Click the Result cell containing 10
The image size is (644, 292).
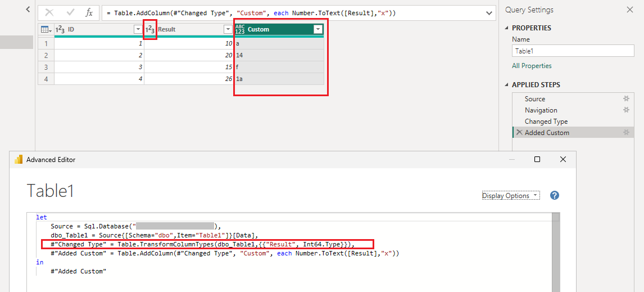pyautogui.click(x=189, y=43)
